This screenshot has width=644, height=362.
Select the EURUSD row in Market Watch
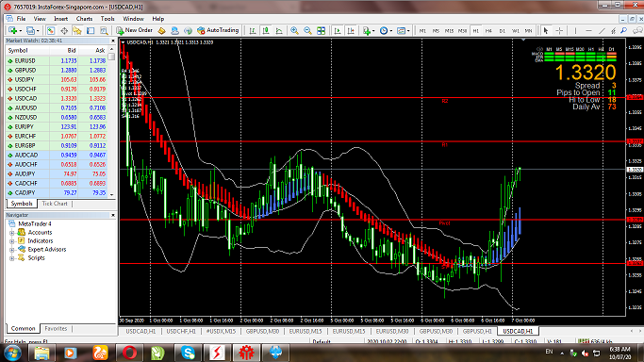pyautogui.click(x=58, y=60)
